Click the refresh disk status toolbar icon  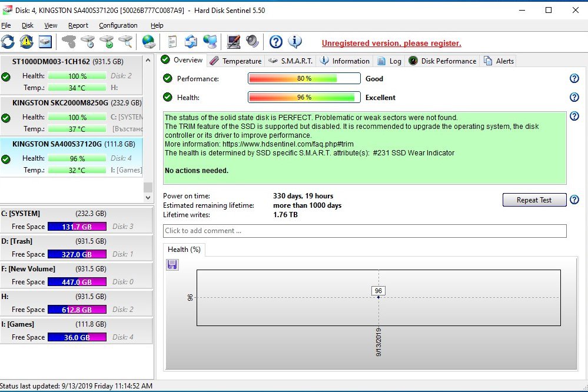click(x=8, y=42)
